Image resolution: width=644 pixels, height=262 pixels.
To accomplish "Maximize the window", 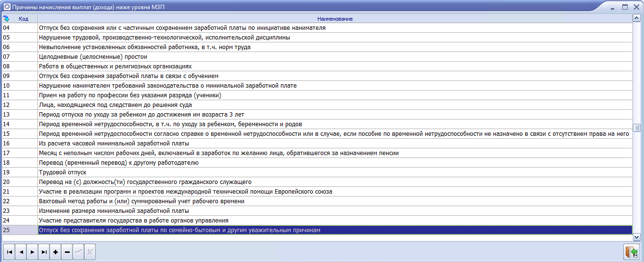I will tap(625, 7).
